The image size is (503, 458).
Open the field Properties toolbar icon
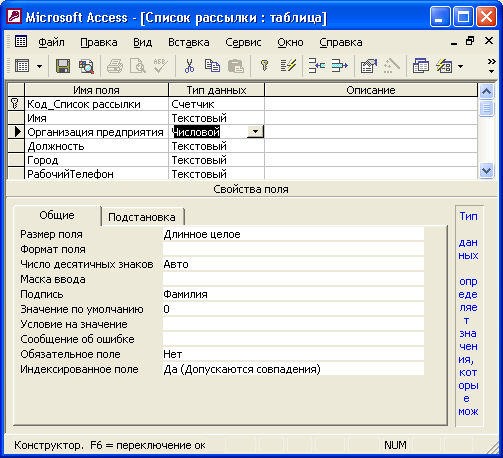[368, 66]
